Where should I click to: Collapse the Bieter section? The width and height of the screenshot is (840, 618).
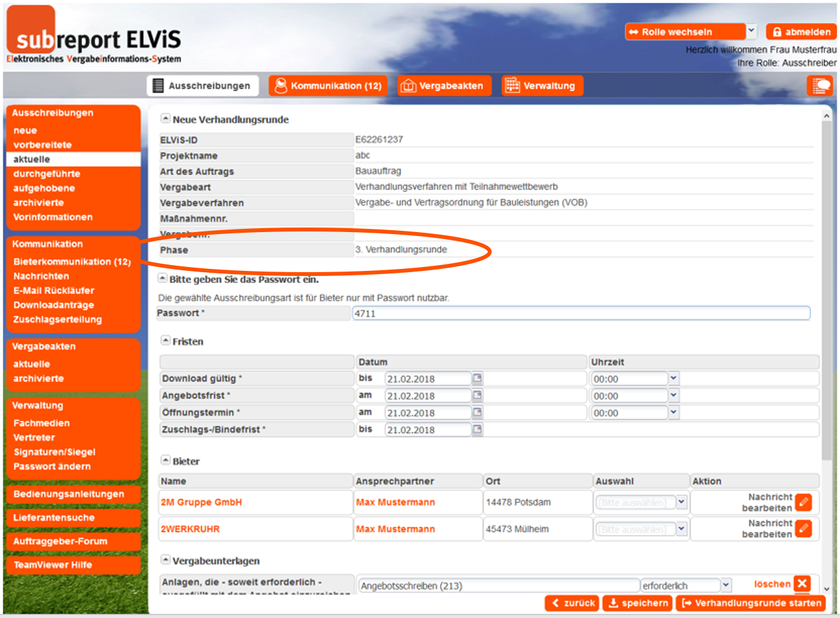(x=165, y=460)
